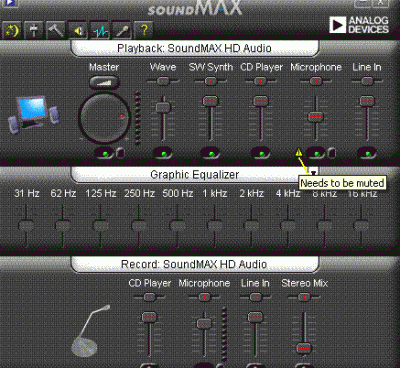The height and width of the screenshot is (368, 400).
Task: Click the Analog Devices logo
Action: click(359, 25)
